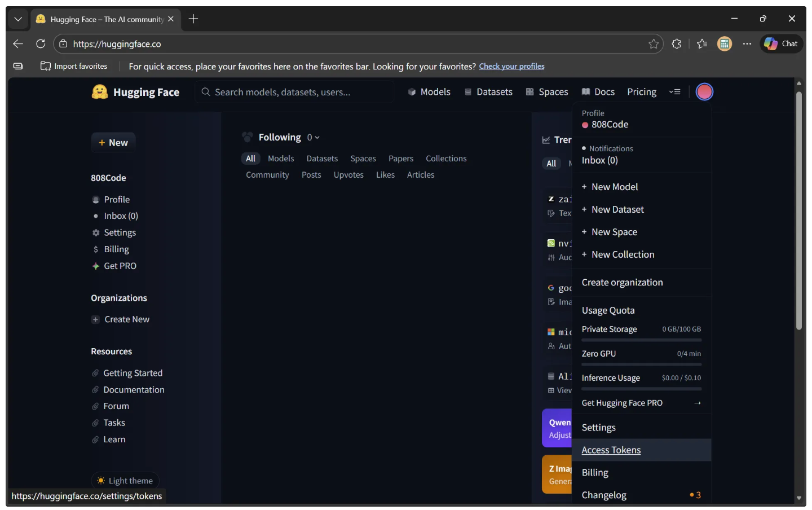Open the user avatar menu
The width and height of the screenshot is (812, 510).
[x=704, y=91]
